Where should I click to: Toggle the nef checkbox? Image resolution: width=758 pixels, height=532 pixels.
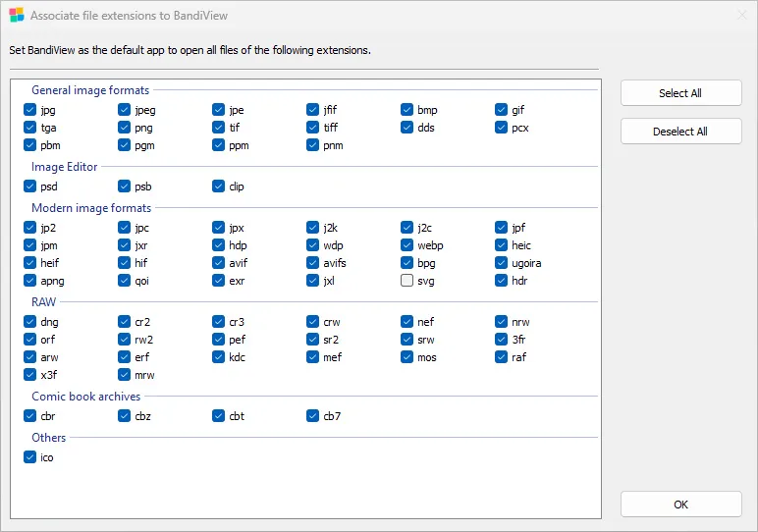(x=407, y=321)
